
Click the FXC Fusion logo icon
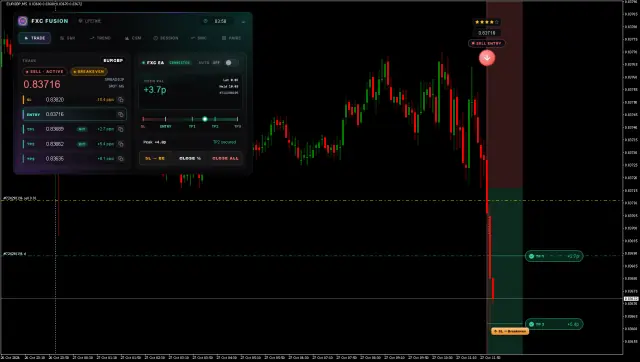click(x=22, y=21)
